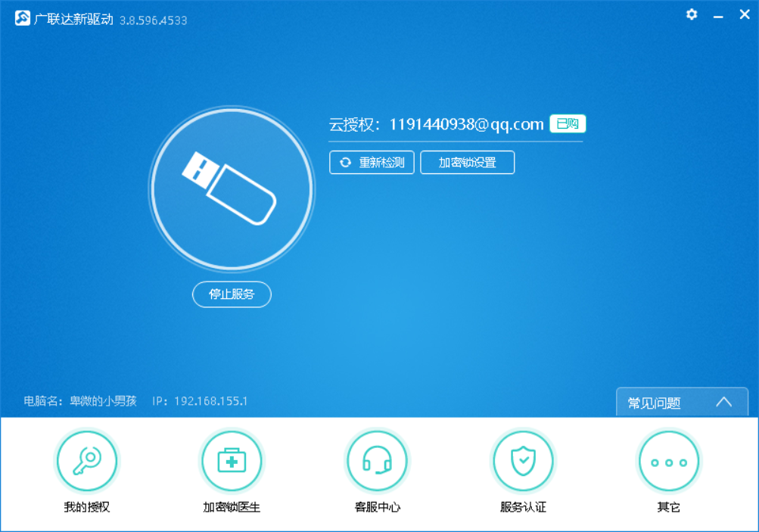Open 加密锁医生 medical kit icon
759x532 pixels.
click(232, 461)
